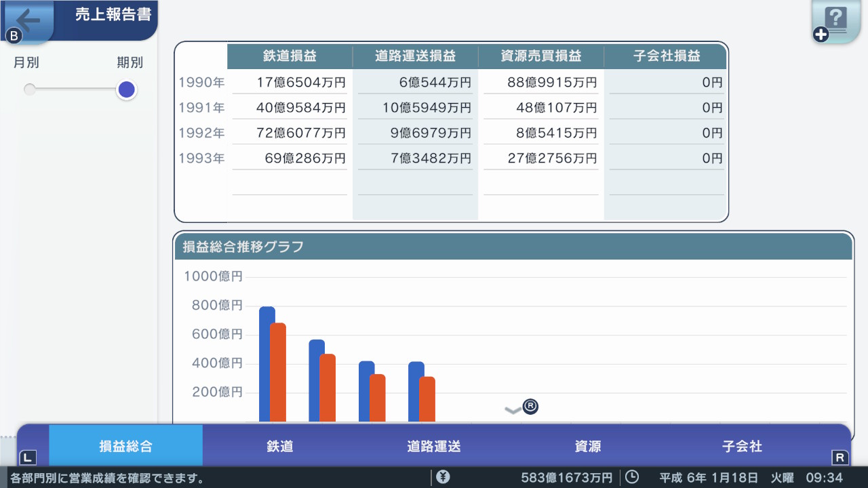Click the 88億9915万円 cell
This screenshot has width=868, height=488.
tap(553, 83)
